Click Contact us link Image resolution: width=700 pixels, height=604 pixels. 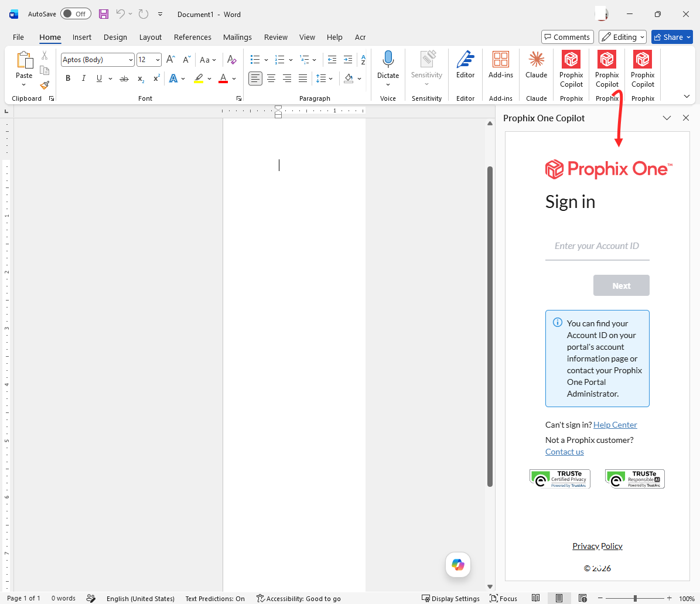point(564,452)
